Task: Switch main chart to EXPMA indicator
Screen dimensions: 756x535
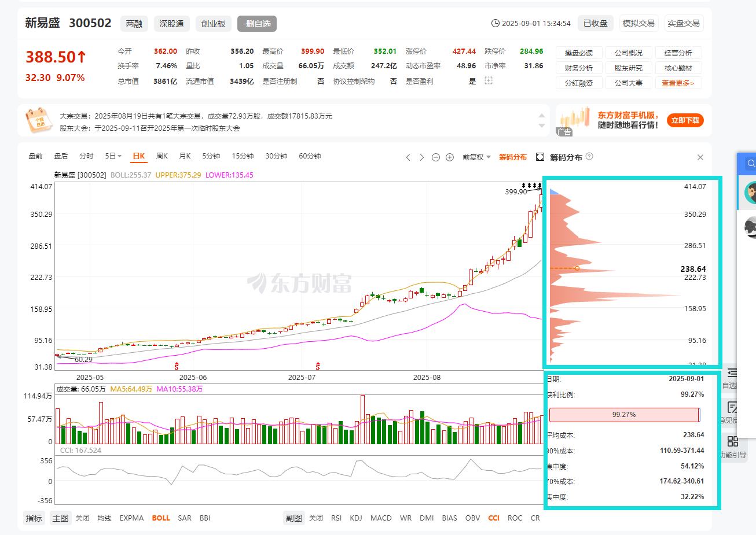Action: [x=131, y=518]
